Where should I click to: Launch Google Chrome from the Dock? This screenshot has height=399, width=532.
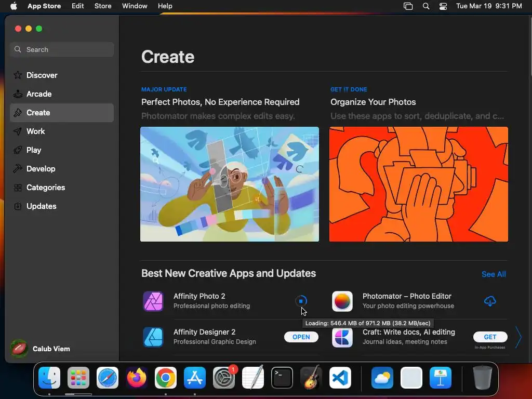pyautogui.click(x=166, y=378)
